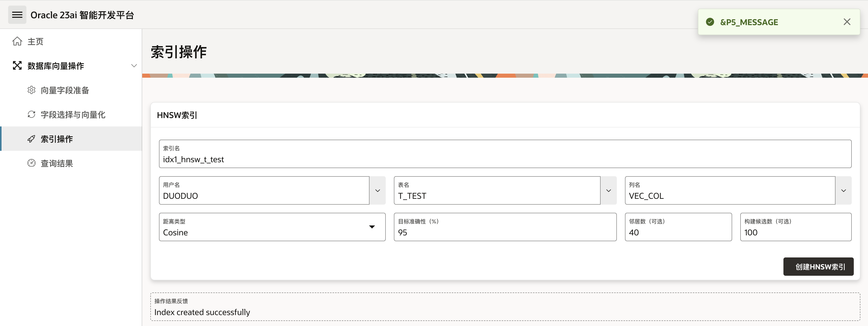Screen dimensions: 868x326
Task: Go to the 查询结果 menu item
Action: [x=57, y=163]
